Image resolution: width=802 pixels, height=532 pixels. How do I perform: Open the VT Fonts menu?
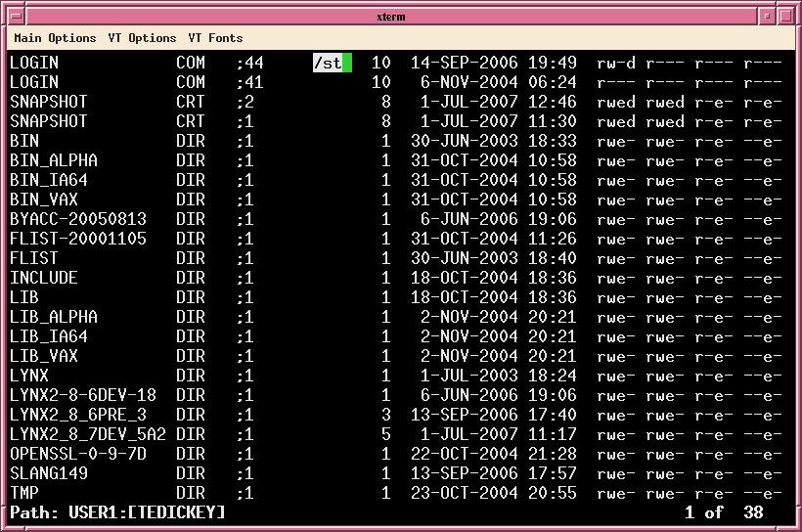pos(215,38)
